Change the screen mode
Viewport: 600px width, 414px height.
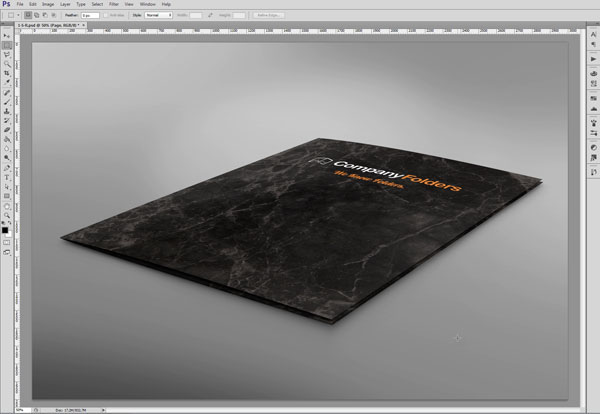click(x=7, y=252)
